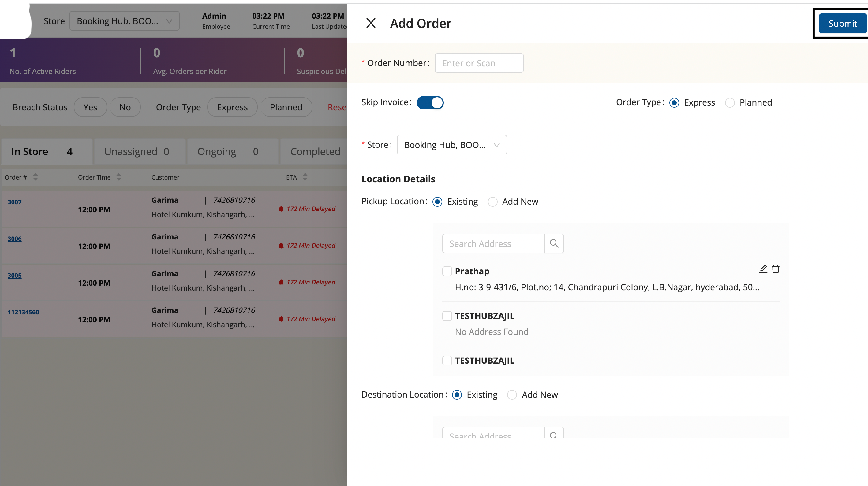Select the Planned order type radio button
The width and height of the screenshot is (868, 486).
[730, 103]
